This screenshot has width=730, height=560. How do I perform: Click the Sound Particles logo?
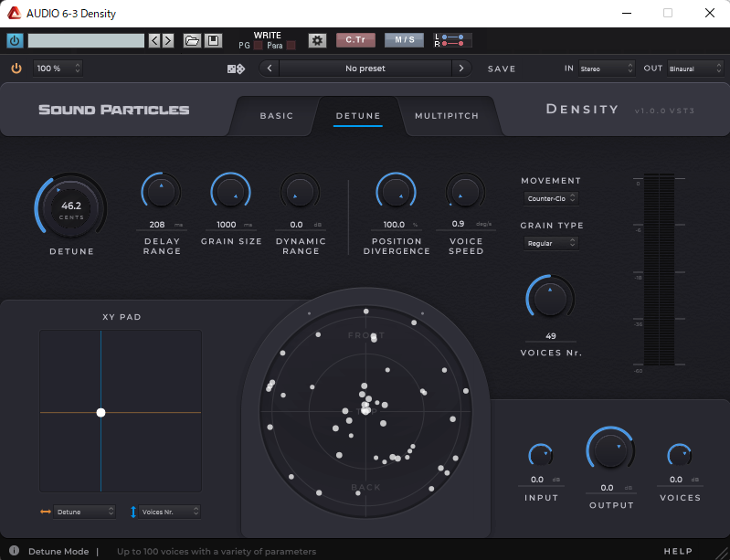tap(114, 110)
